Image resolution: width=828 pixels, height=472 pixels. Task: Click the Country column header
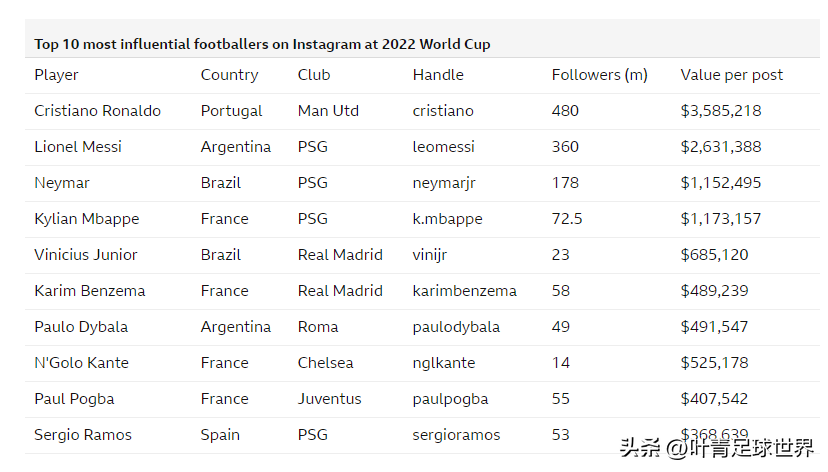[229, 75]
